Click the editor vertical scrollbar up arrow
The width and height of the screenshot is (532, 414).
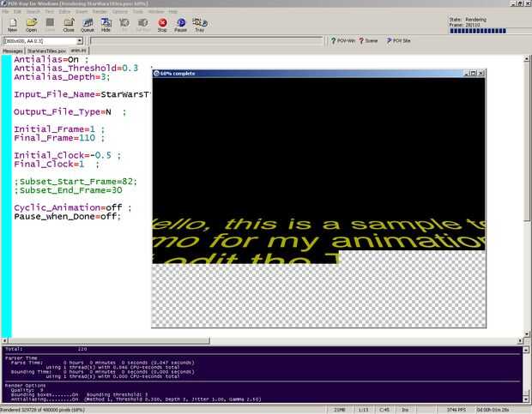[527, 59]
